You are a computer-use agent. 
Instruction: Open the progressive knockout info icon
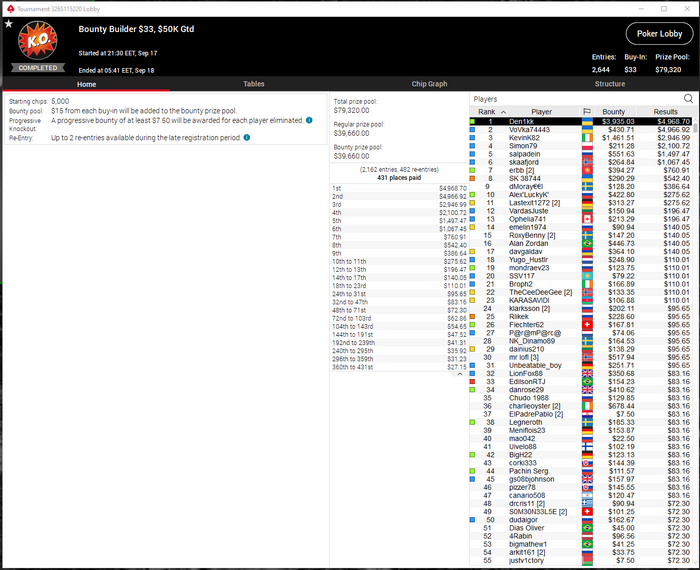point(309,120)
